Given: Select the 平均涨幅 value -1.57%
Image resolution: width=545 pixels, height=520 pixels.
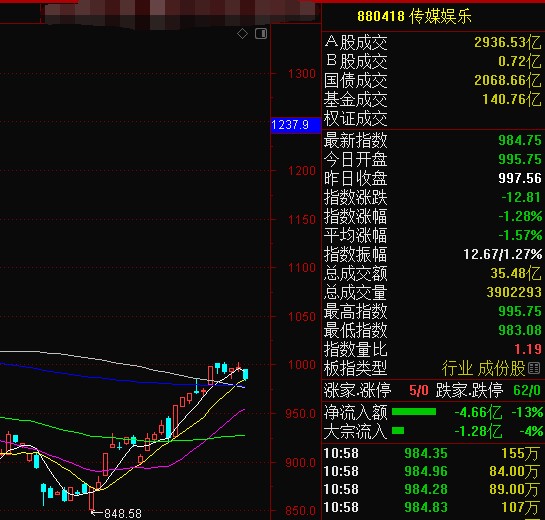Looking at the screenshot, I should tap(520, 235).
